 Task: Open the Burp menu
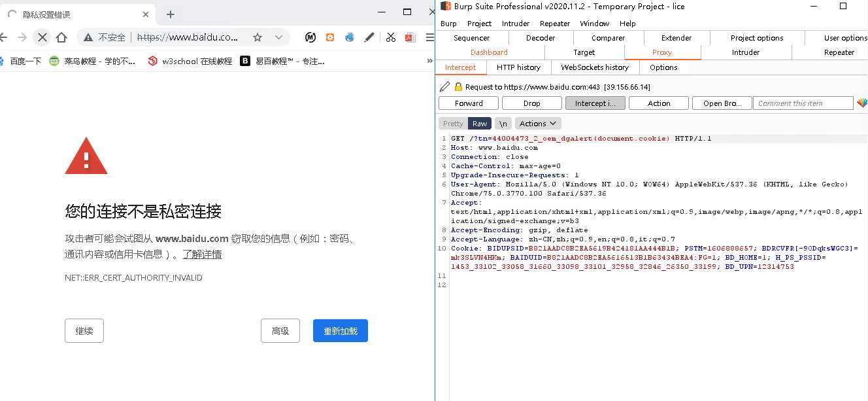(x=448, y=24)
